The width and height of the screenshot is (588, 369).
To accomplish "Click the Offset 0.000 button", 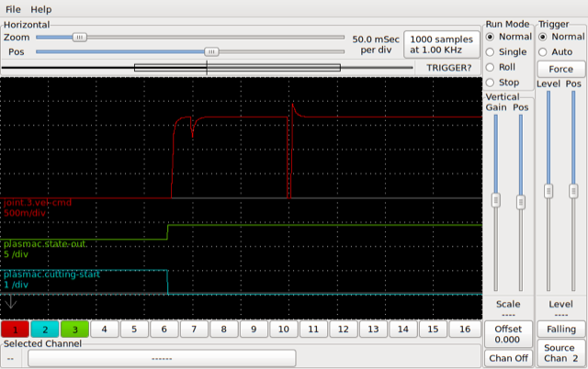I will point(508,334).
